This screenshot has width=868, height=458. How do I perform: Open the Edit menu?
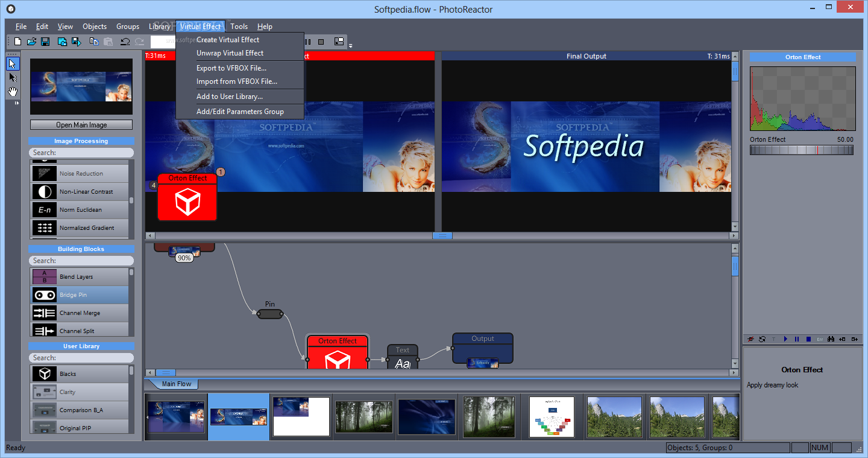tap(42, 27)
